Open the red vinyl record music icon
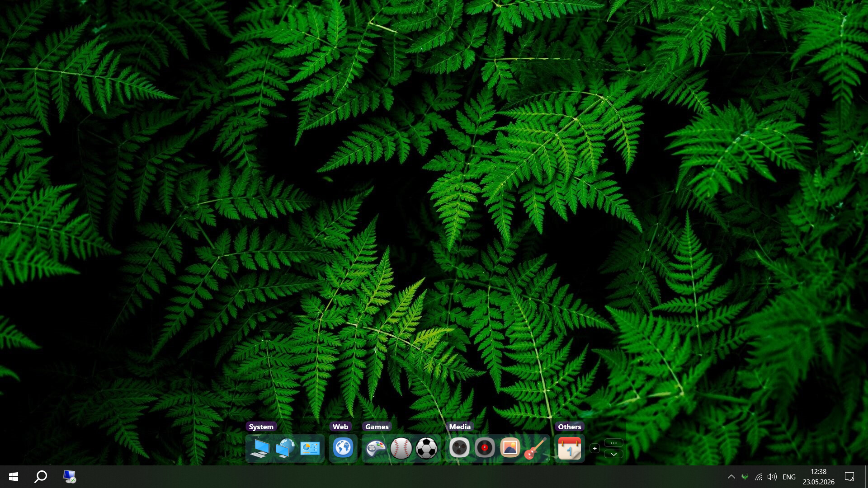This screenshot has width=868, height=488. coord(485,448)
